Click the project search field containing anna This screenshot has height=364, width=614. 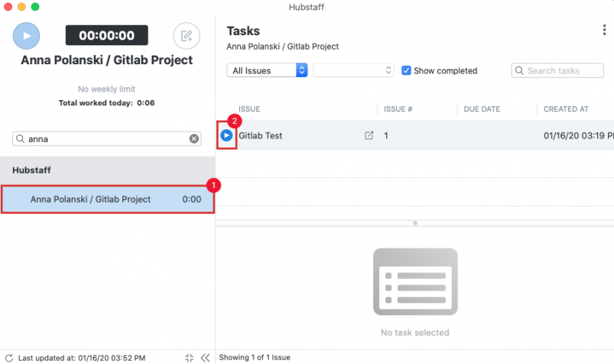click(x=103, y=138)
